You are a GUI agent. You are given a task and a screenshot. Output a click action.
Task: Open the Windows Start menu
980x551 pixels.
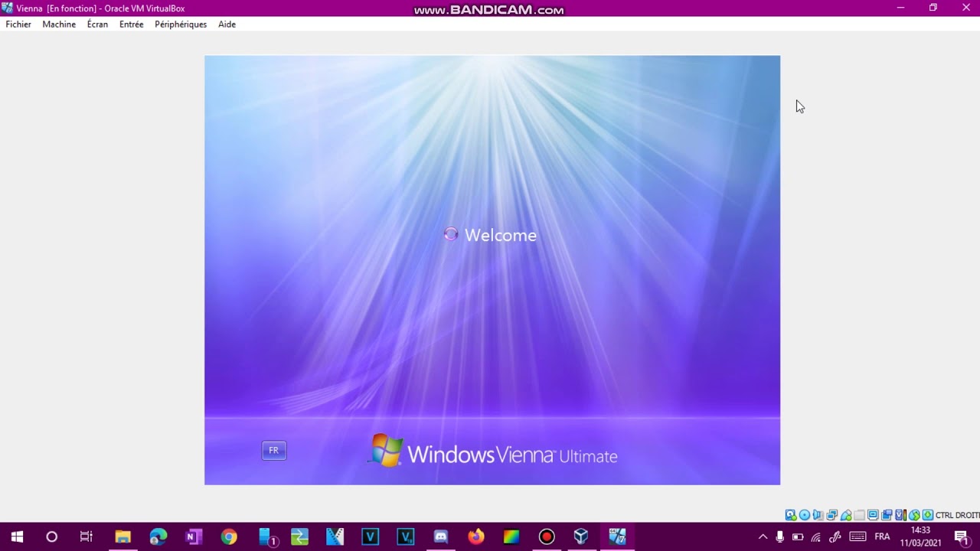tap(17, 536)
